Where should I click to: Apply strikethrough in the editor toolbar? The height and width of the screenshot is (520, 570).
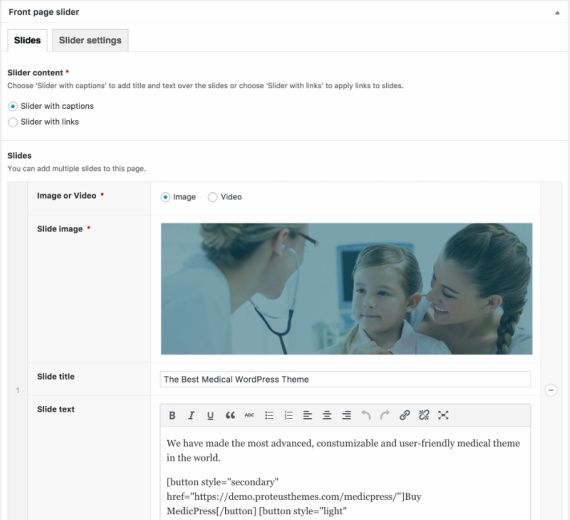(249, 415)
